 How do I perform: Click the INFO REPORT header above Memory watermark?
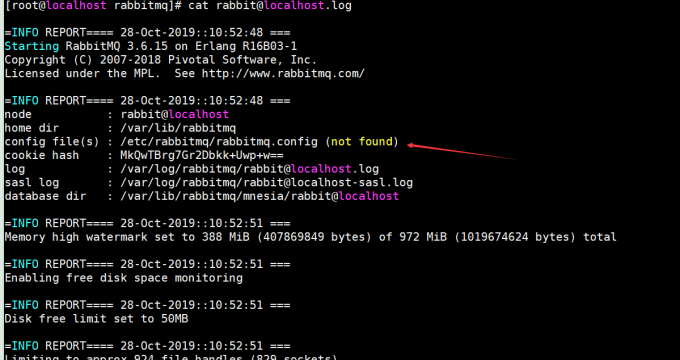(x=147, y=223)
